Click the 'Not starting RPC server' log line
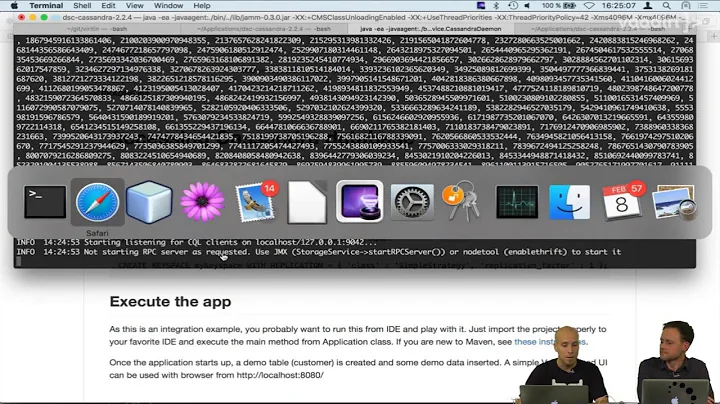The image size is (720, 404). coord(319,252)
